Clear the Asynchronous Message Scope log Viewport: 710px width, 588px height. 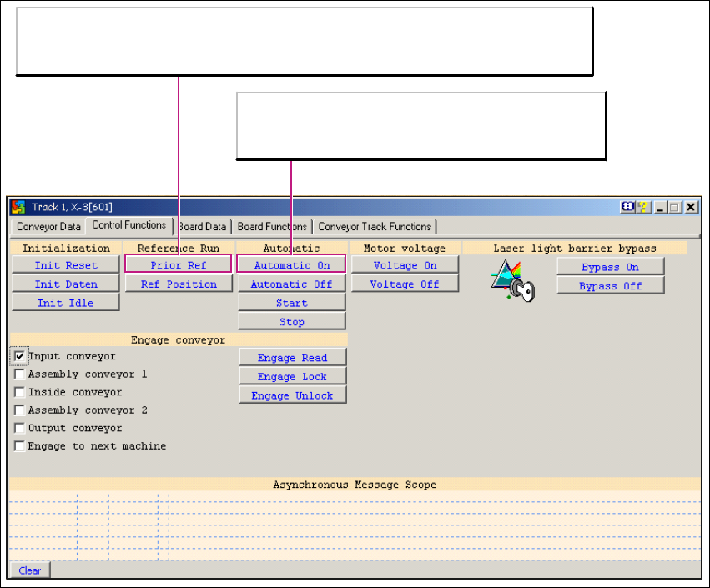(x=30, y=570)
